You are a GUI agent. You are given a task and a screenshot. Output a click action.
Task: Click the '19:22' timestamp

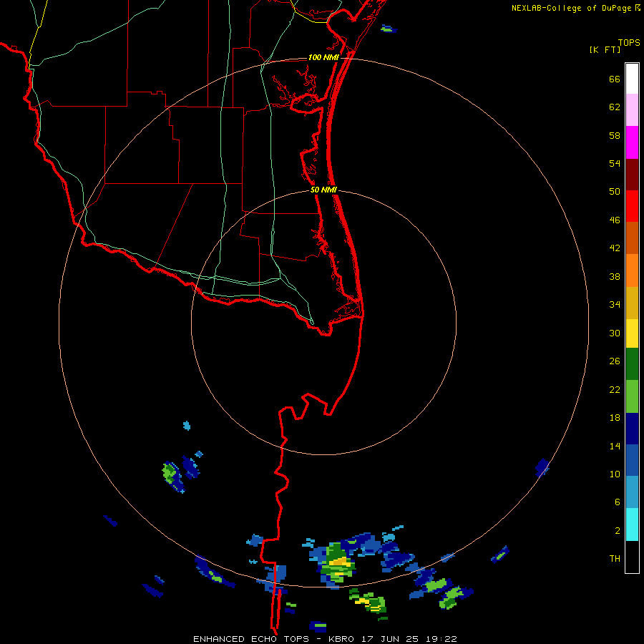pyautogui.click(x=443, y=639)
